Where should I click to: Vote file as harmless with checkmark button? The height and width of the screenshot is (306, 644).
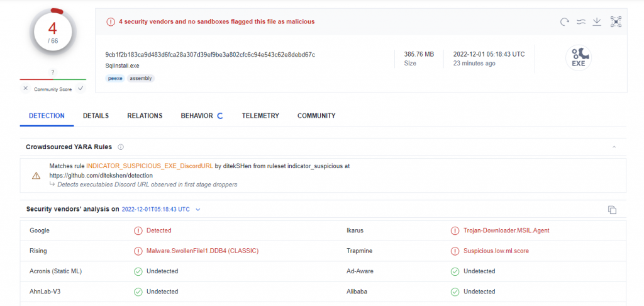point(80,89)
